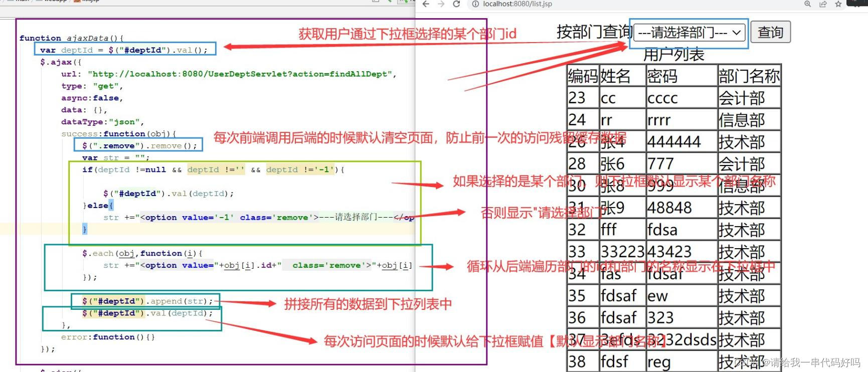Select id cell 35
The image size is (868, 372).
tap(583, 296)
